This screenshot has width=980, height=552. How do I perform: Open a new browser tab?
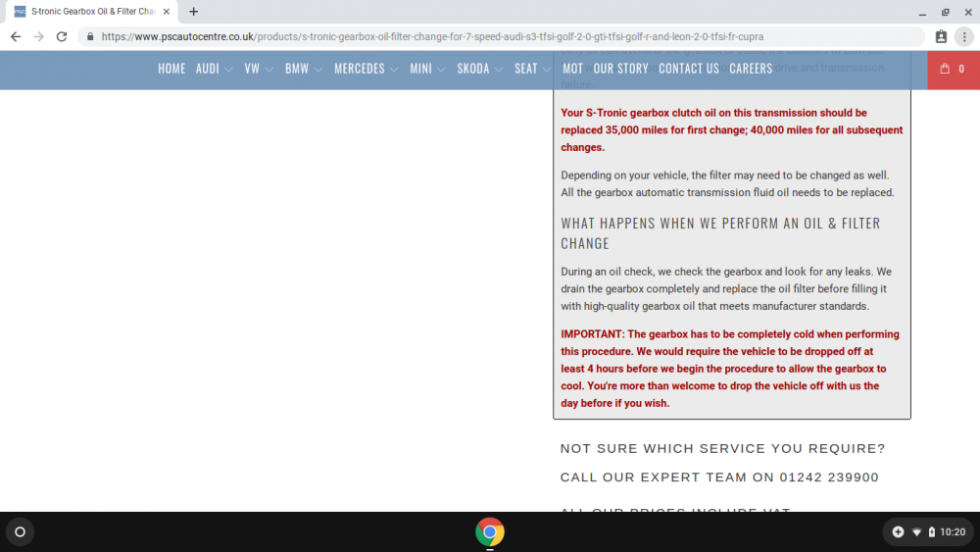coord(194,11)
